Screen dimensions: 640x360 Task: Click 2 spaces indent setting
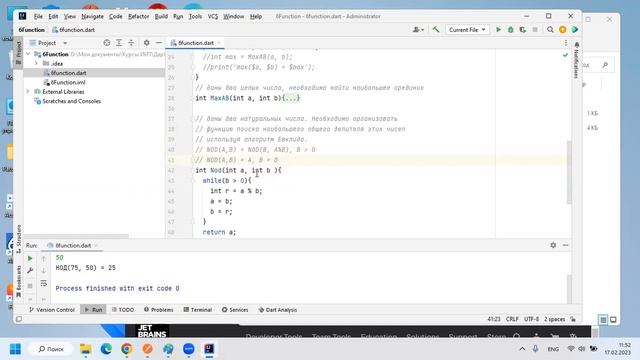554,319
